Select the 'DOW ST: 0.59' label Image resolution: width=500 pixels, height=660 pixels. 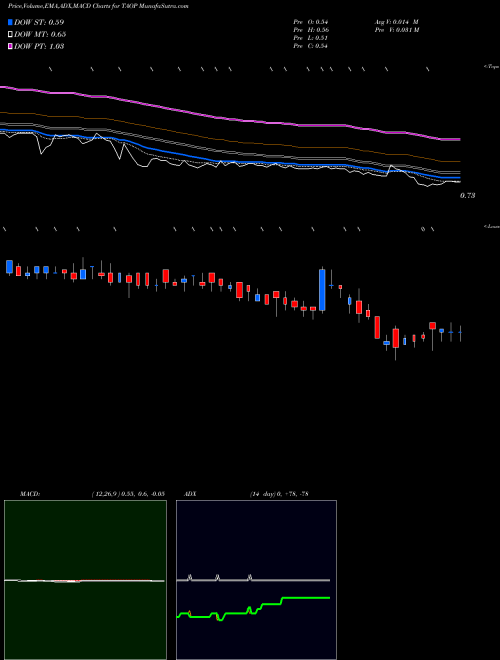click(x=39, y=22)
